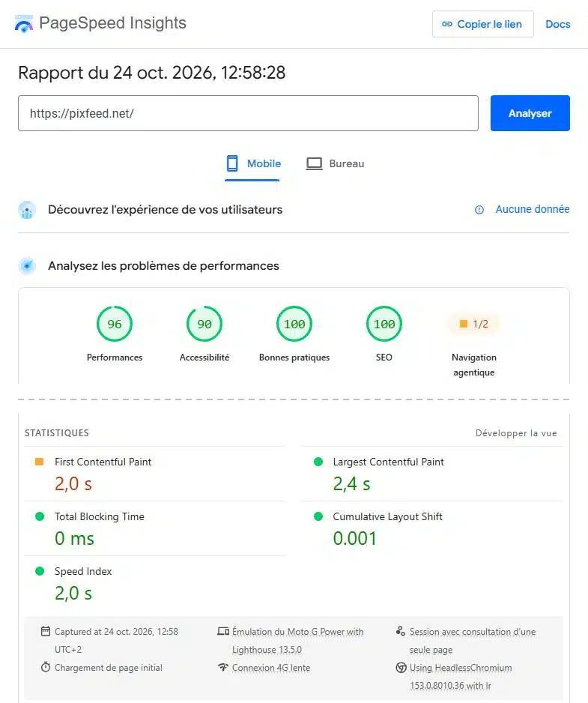Click the value 0 ms
Screen dimensions: 588x703
(x=74, y=538)
